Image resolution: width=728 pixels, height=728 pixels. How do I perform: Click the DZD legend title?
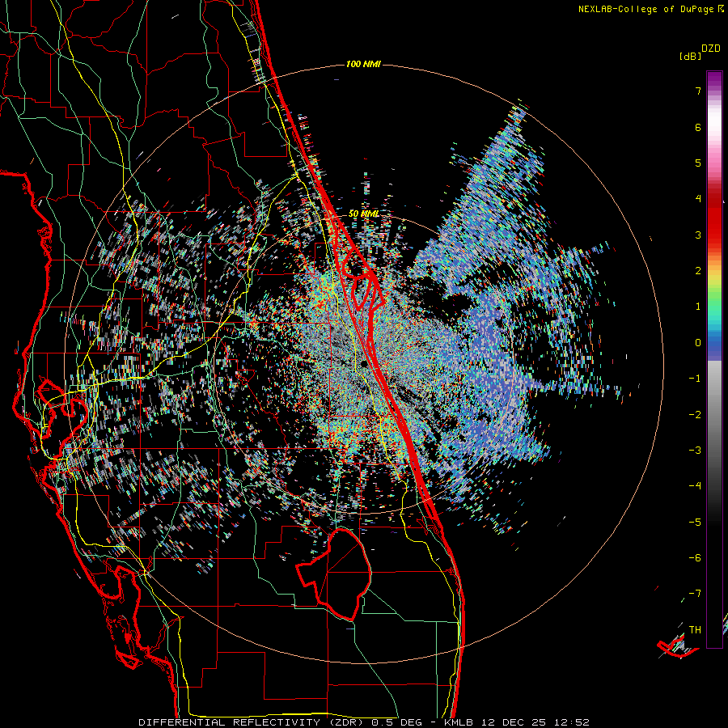(711, 49)
